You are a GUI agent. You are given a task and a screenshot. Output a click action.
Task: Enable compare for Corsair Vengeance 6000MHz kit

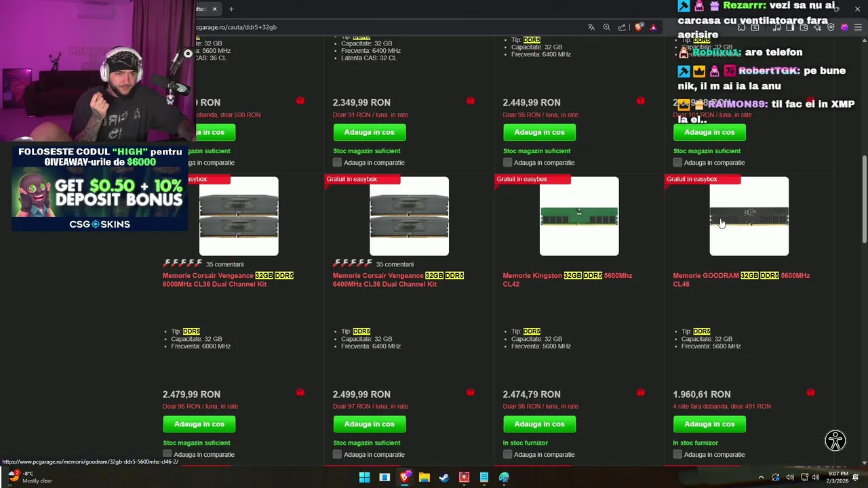coord(167,454)
